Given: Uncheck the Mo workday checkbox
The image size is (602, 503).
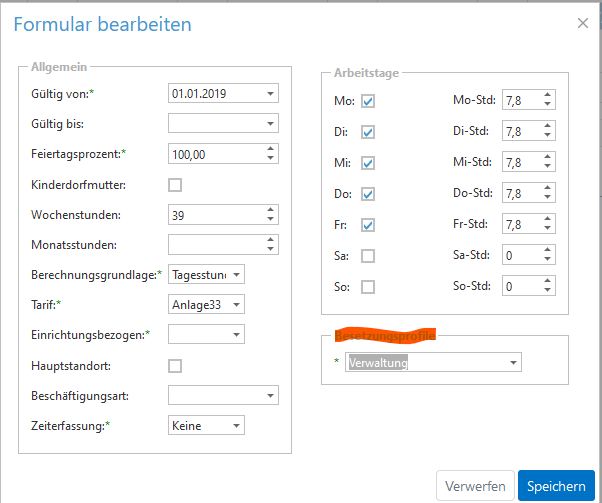Looking at the screenshot, I should coord(368,101).
